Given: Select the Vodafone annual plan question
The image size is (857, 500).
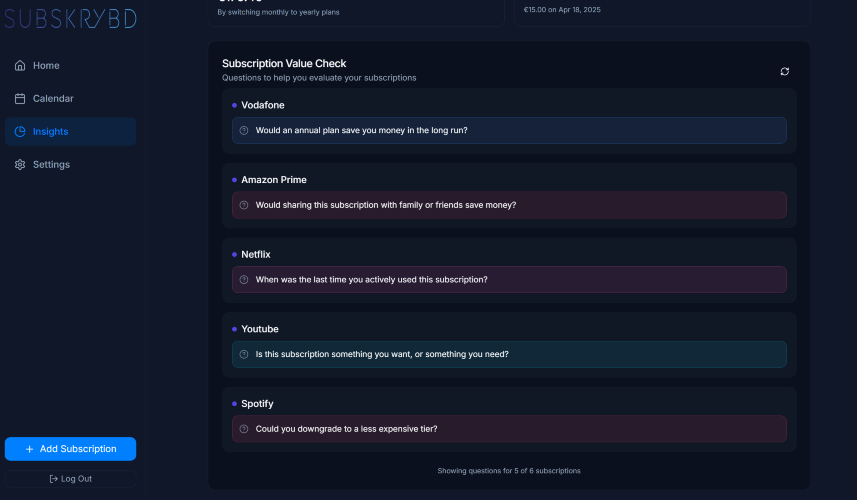Looking at the screenshot, I should click(x=509, y=131).
